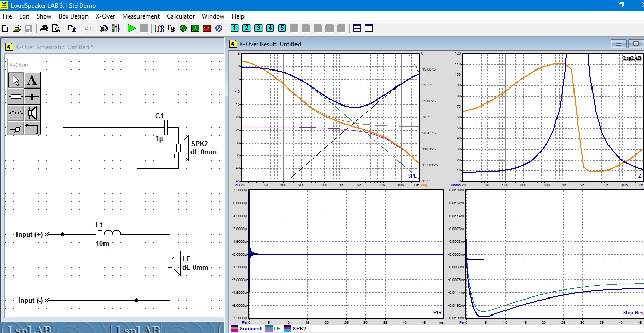
Task: Open the Help menu
Action: (x=238, y=16)
